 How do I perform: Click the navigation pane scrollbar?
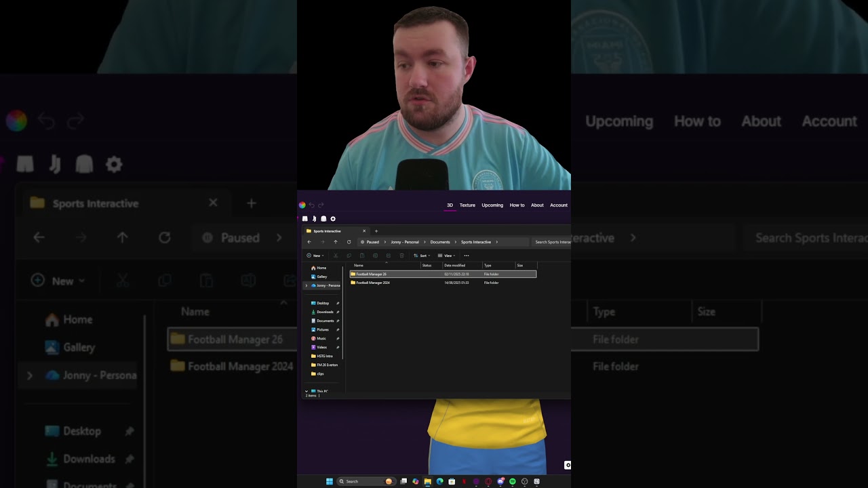coord(343,312)
